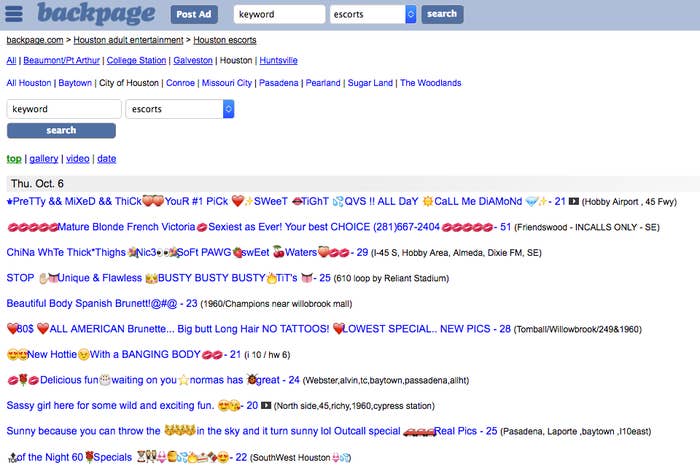Viewport: 700px width, 468px height.
Task: Go to College Station region
Action: click(136, 61)
